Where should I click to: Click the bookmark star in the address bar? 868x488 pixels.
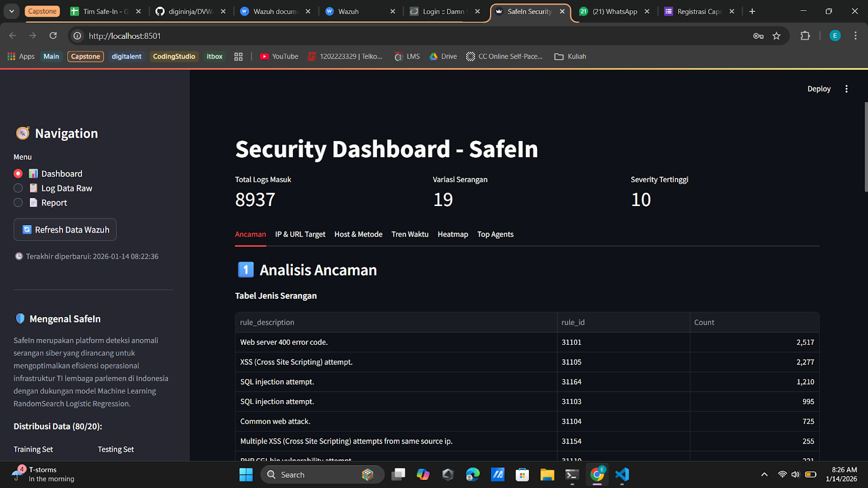click(777, 36)
